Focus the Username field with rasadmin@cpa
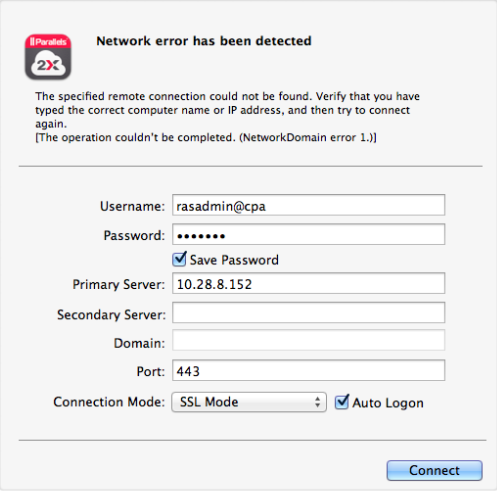497x491 pixels. pyautogui.click(x=308, y=205)
